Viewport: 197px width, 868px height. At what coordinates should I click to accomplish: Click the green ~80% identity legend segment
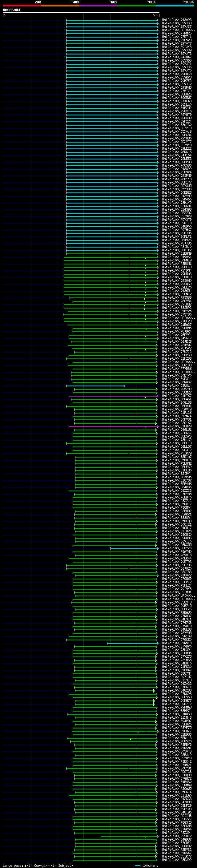click(x=137, y=6)
